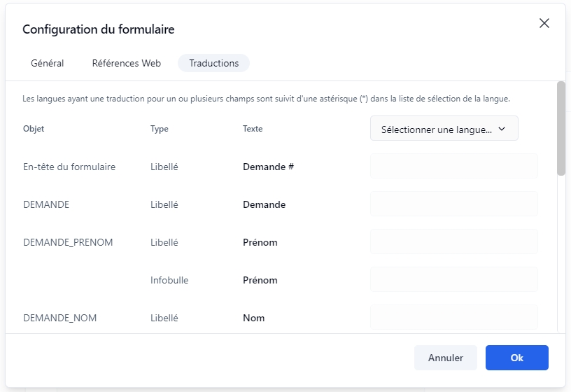571x392 pixels.
Task: Click the "Demande #" text cell
Action: pos(268,167)
